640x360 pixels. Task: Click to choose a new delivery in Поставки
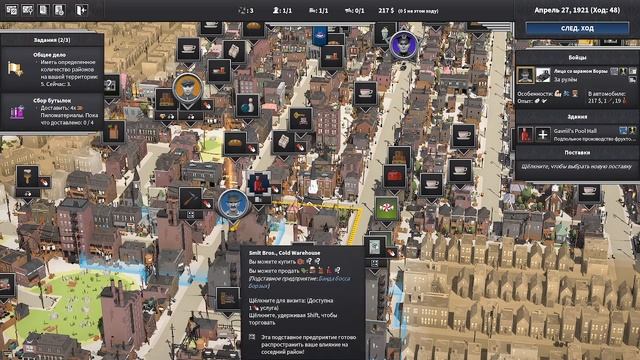[x=577, y=167]
